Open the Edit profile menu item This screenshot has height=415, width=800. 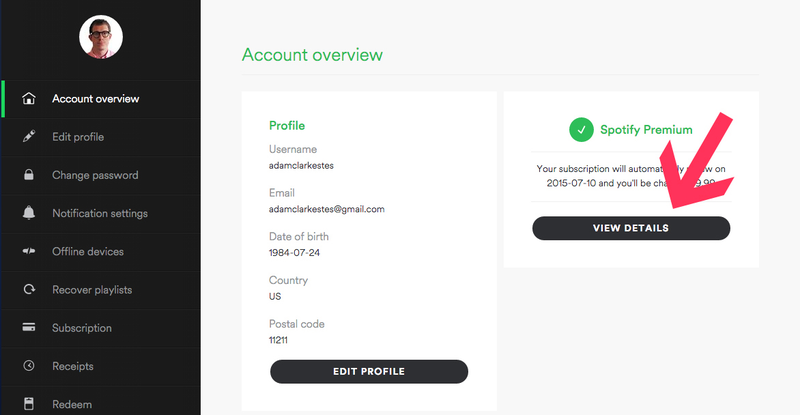tap(78, 137)
